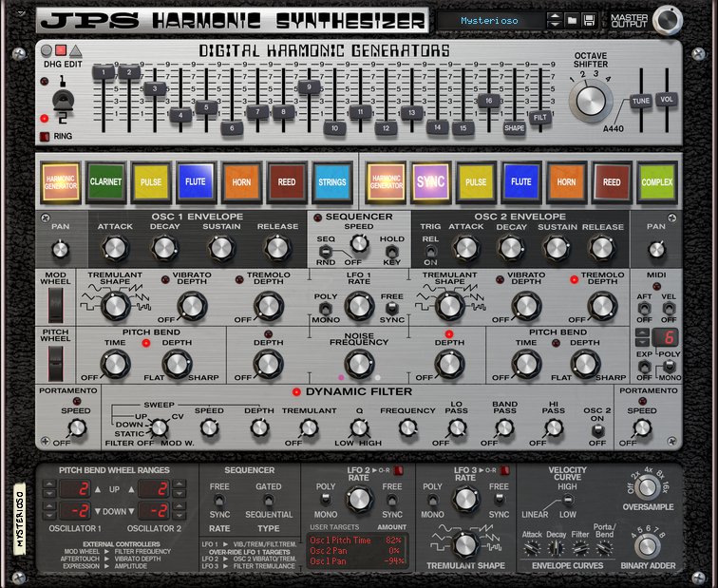Viewport: 718px width, 588px height.
Task: Click the Pitch Wheel
Action: point(56,364)
